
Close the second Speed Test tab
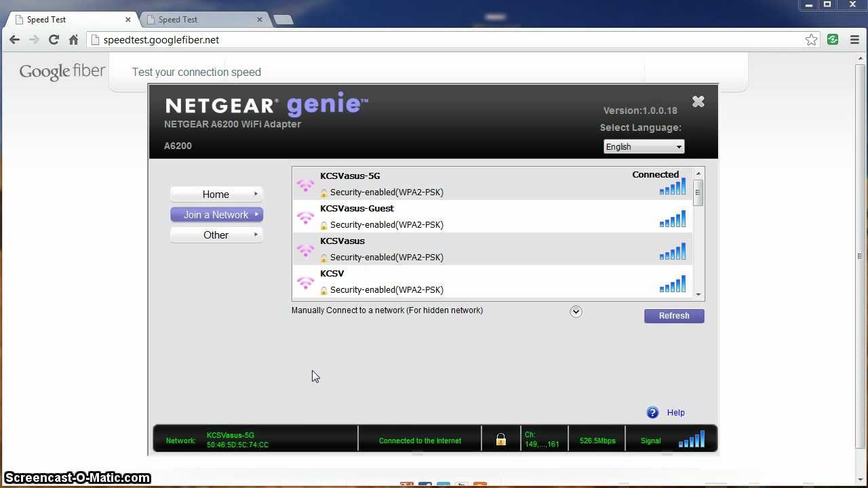[260, 20]
